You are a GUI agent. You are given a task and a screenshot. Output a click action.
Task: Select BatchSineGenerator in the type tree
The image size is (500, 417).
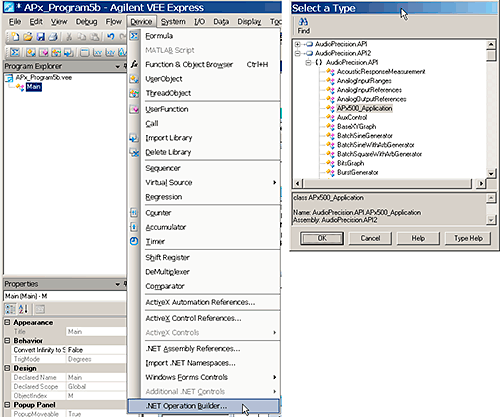point(365,136)
